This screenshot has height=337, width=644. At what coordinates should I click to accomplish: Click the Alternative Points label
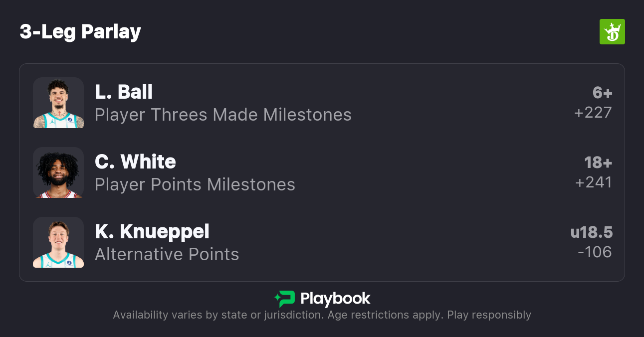(x=167, y=254)
